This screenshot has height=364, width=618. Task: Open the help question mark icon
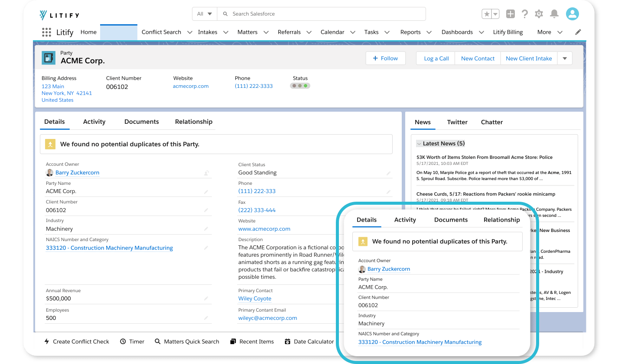point(525,14)
